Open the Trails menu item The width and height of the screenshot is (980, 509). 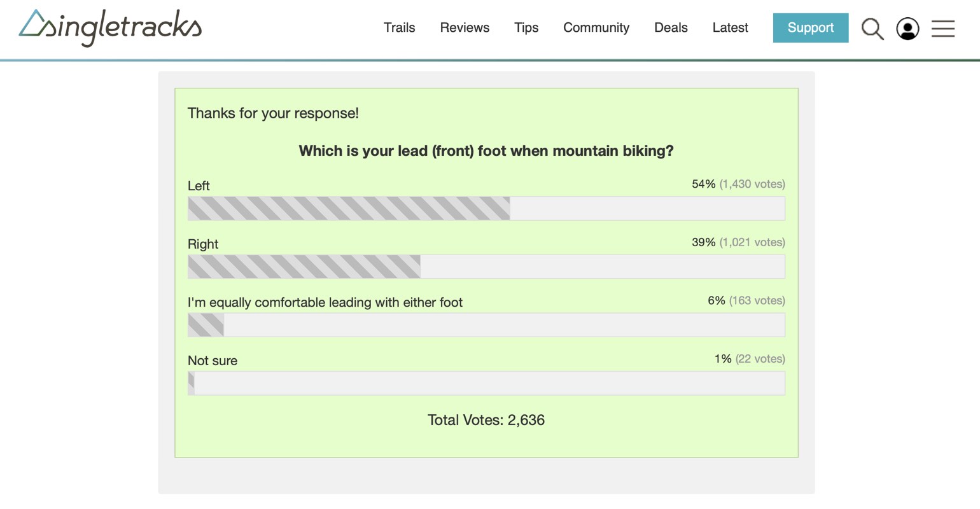(399, 28)
